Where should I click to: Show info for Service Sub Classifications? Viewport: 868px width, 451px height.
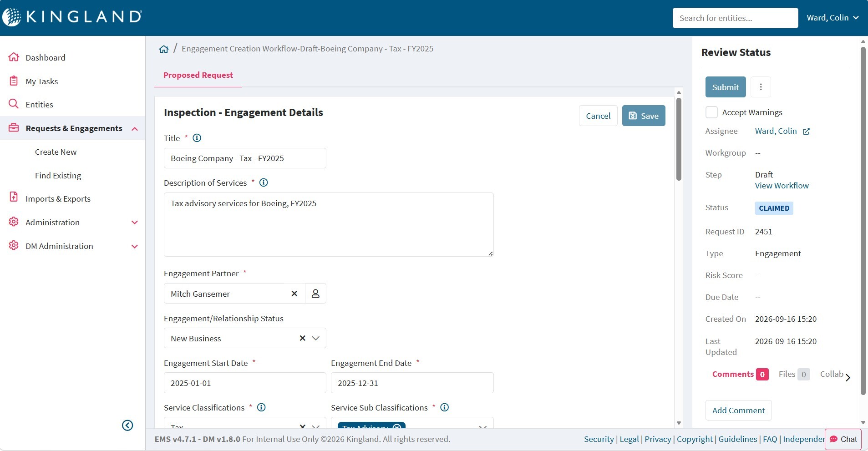[x=445, y=407]
